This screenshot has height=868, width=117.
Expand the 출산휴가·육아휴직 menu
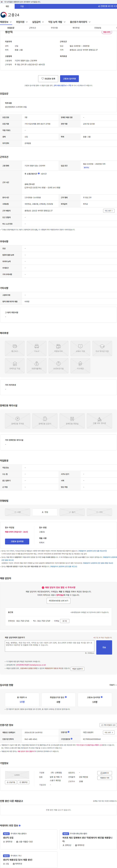[80, 22]
